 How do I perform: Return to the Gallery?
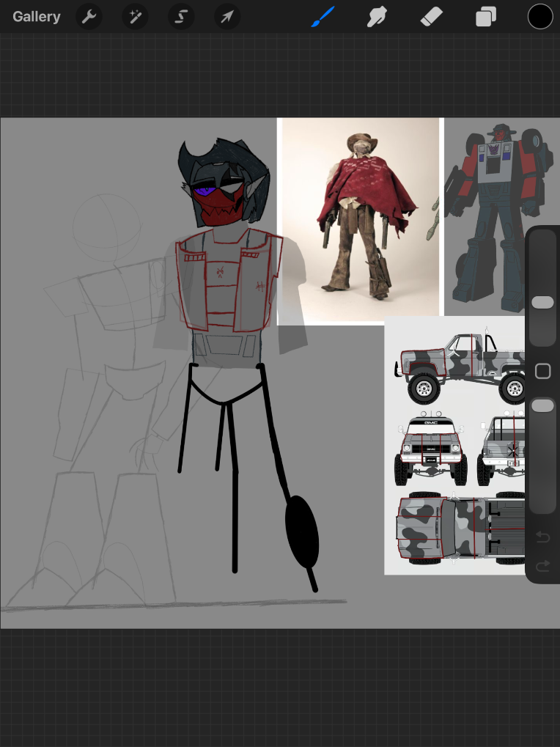click(x=36, y=17)
